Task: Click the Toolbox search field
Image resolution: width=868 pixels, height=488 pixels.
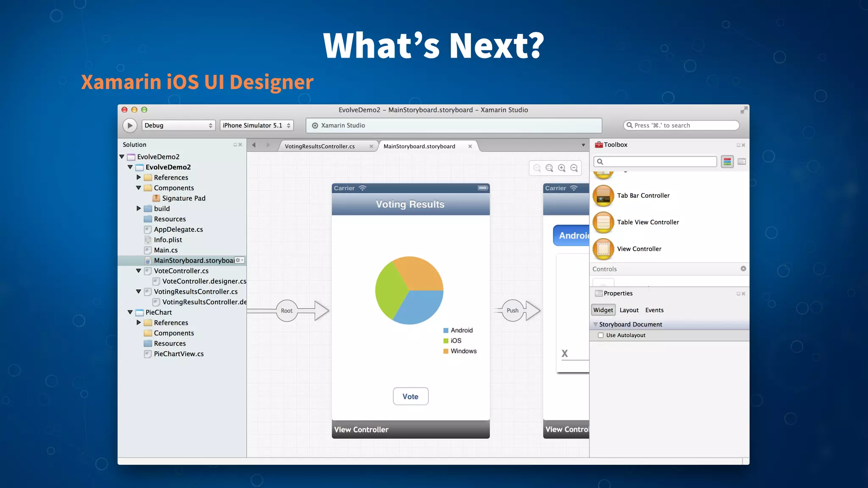Action: pos(655,161)
